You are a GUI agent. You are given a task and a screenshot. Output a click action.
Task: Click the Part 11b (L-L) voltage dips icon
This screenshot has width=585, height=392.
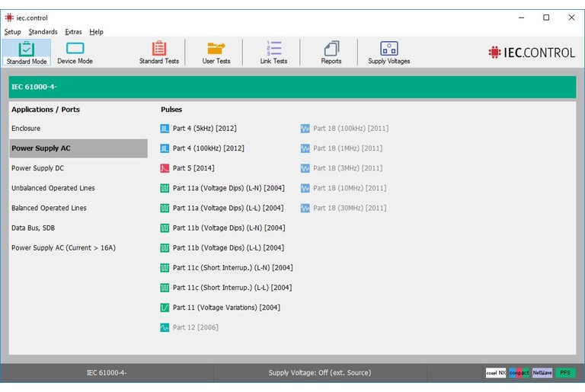coord(165,248)
